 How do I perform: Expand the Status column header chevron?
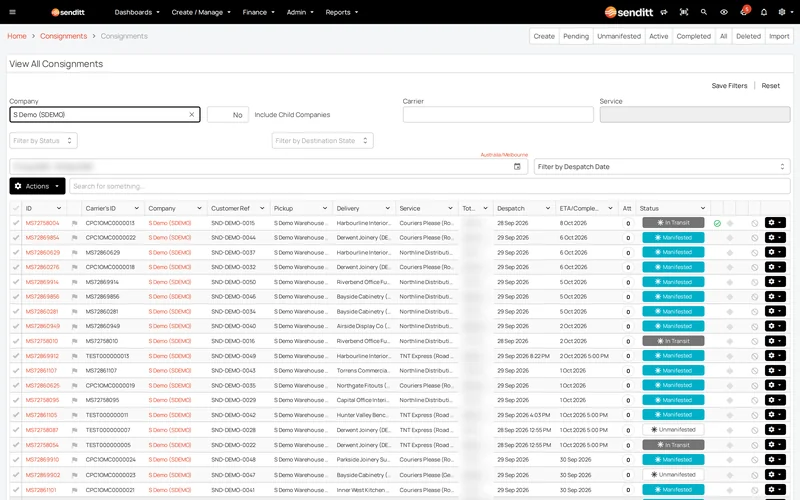703,208
